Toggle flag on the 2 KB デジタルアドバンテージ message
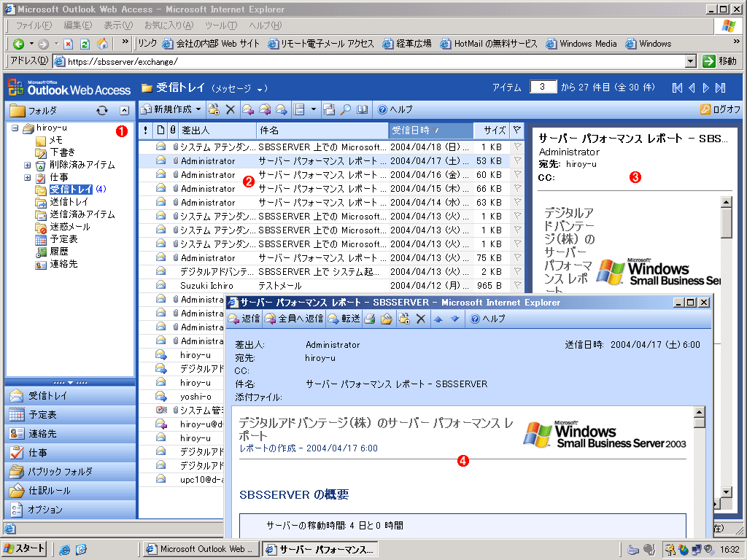 pos(517,271)
